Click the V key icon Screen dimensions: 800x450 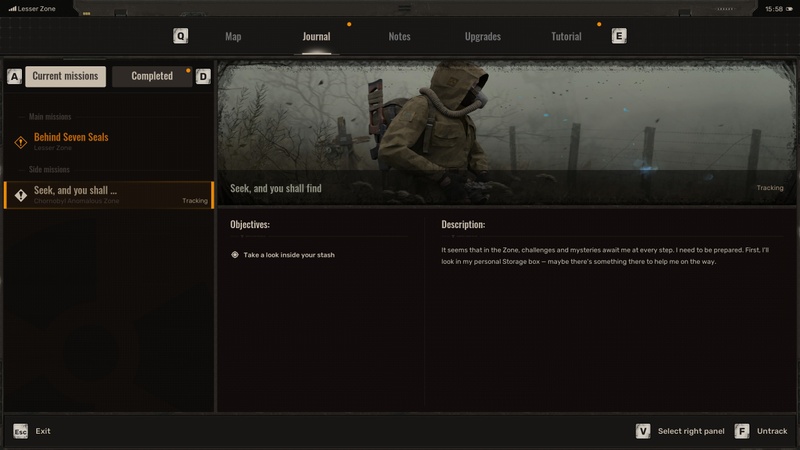pyautogui.click(x=643, y=431)
